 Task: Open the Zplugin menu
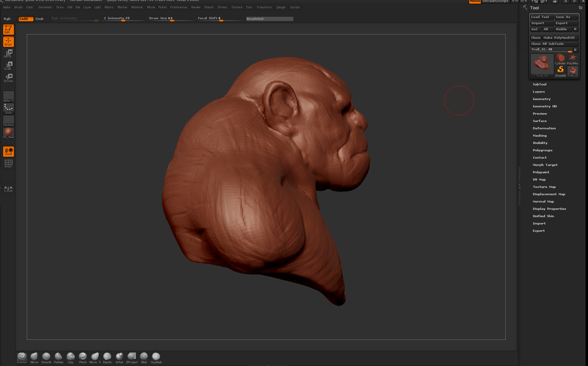click(x=281, y=7)
